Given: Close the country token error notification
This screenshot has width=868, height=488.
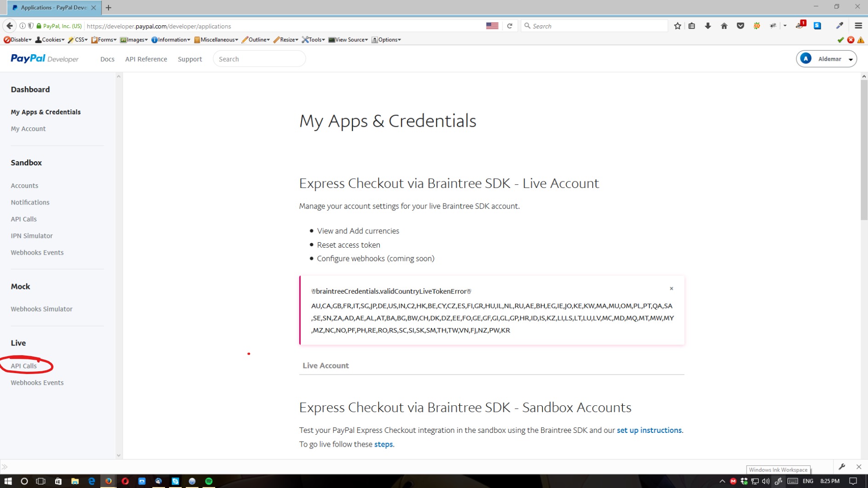Looking at the screenshot, I should [x=671, y=289].
